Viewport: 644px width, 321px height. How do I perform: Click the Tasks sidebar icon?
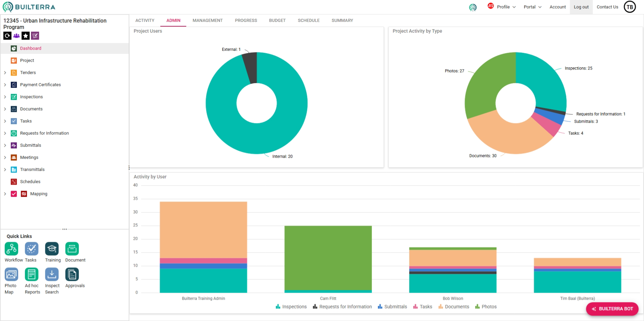click(x=14, y=121)
